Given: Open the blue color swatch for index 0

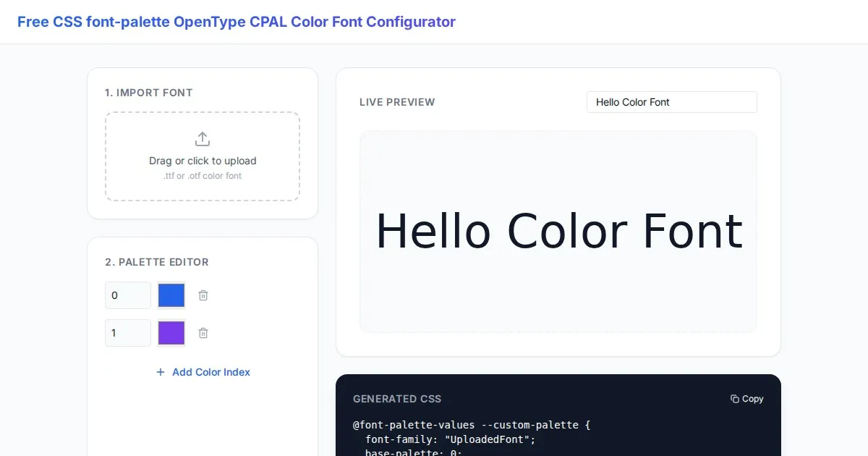Looking at the screenshot, I should [x=171, y=295].
